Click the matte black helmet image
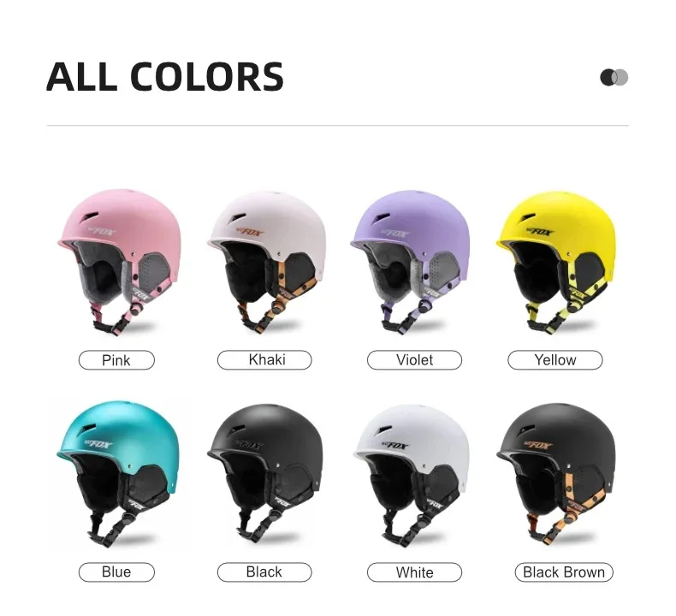The image size is (676, 616). [265, 476]
